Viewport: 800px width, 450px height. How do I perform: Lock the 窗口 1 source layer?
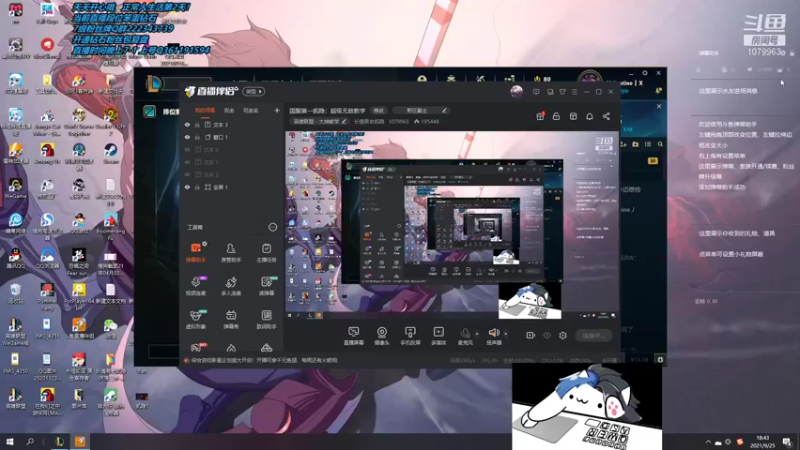197,137
